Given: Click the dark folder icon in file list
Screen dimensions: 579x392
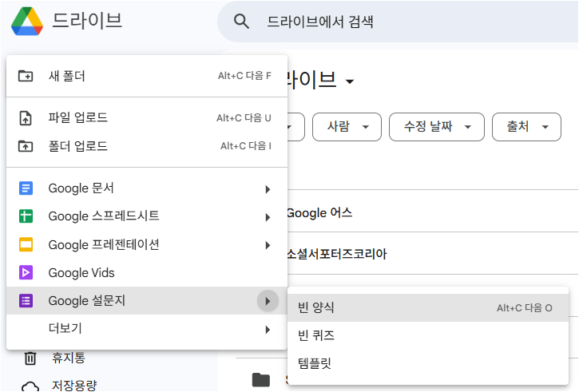Looking at the screenshot, I should tap(261, 380).
